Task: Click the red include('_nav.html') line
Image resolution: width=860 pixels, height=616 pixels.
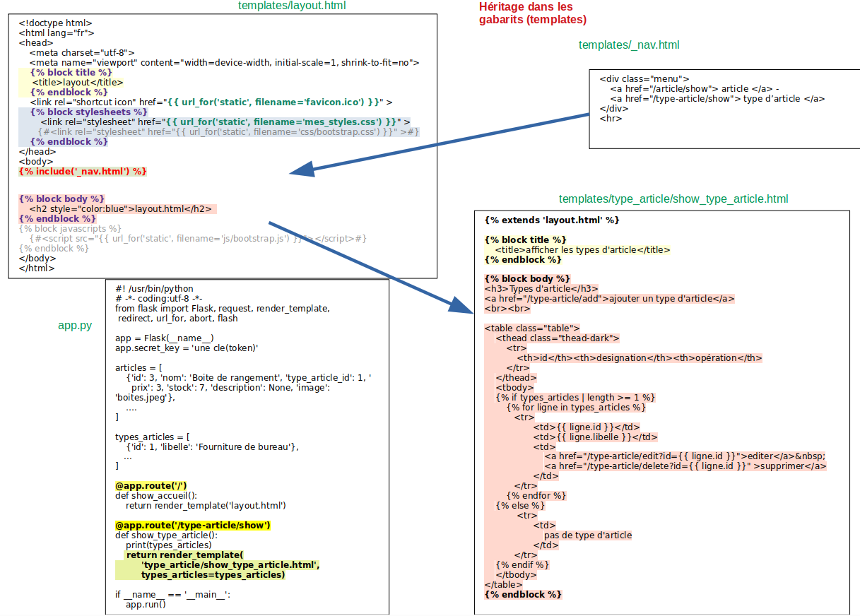Action: (83, 172)
